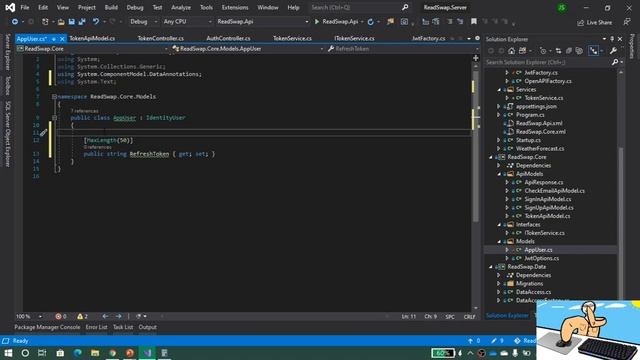Click the Save All toolbar icon
This screenshot has height=360, width=640.
tap(82, 22)
